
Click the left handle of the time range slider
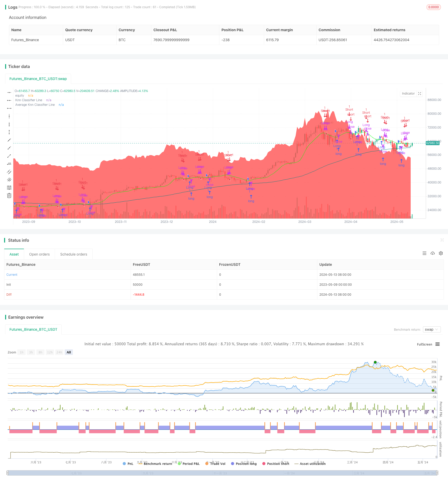pyautogui.click(x=8, y=473)
